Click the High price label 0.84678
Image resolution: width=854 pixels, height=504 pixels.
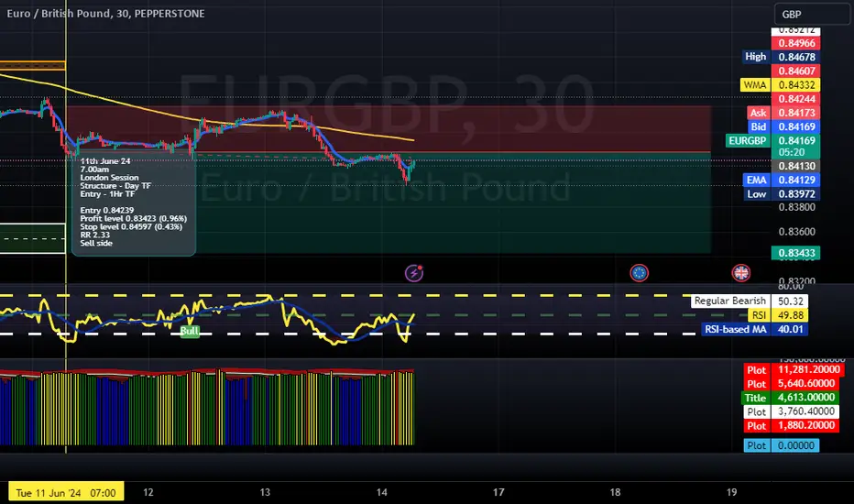click(x=782, y=57)
